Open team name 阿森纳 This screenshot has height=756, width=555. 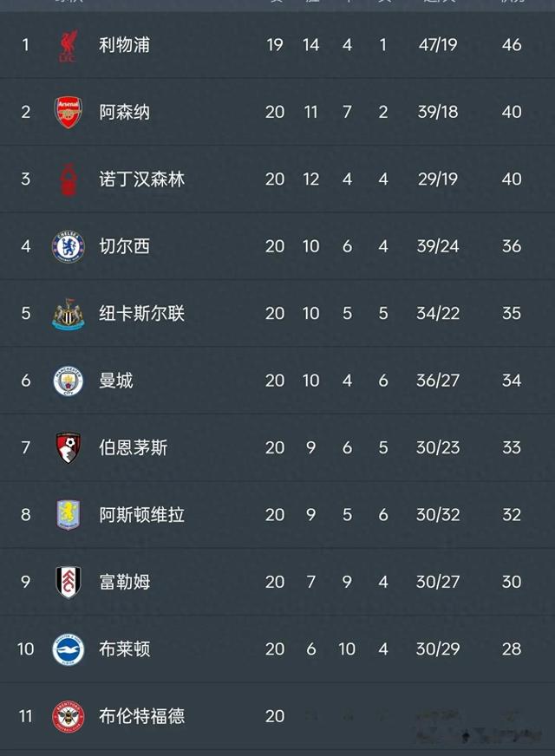click(124, 112)
